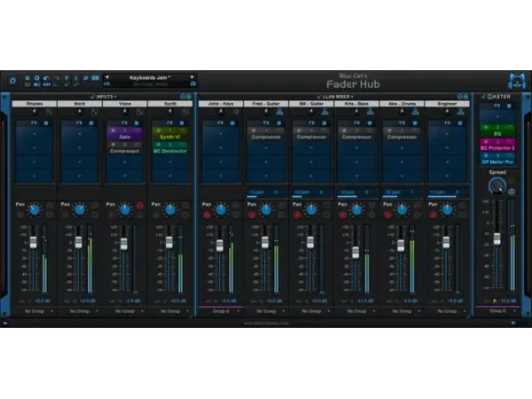Viewport: 532px width, 399px height.
Task: Click the question mark help icon
Action: point(66,78)
